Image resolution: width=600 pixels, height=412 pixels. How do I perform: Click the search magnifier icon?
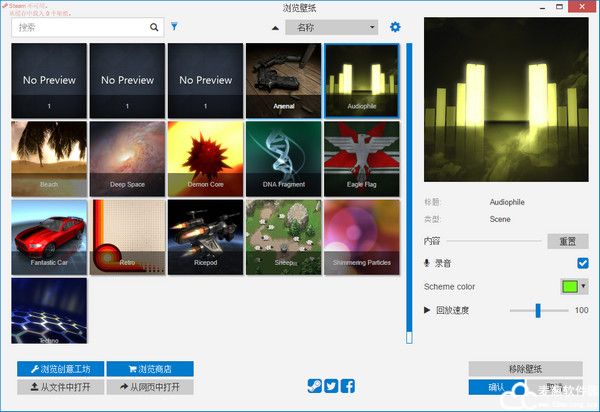tap(155, 27)
